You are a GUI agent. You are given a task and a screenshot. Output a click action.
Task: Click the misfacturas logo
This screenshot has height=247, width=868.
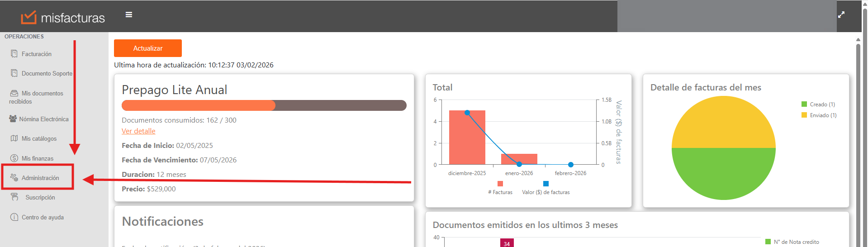[63, 18]
